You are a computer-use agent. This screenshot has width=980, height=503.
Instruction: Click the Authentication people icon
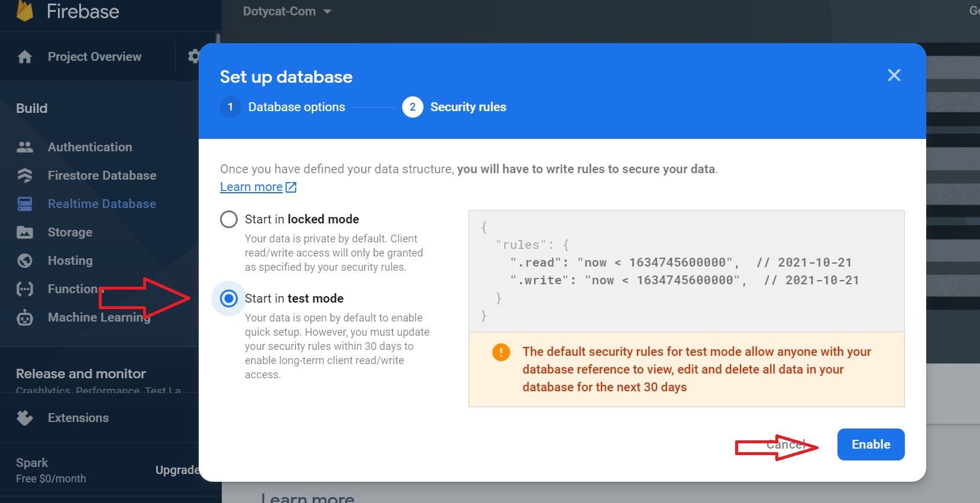point(25,147)
